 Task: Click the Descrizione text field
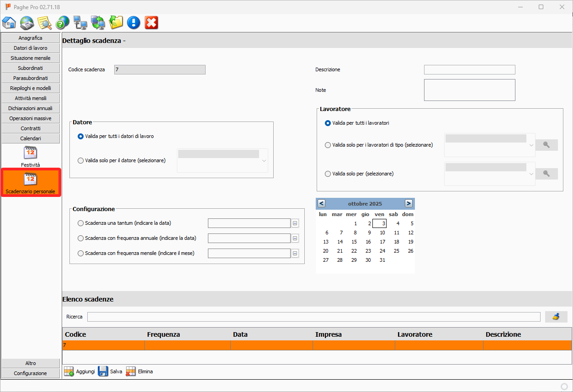(x=469, y=69)
